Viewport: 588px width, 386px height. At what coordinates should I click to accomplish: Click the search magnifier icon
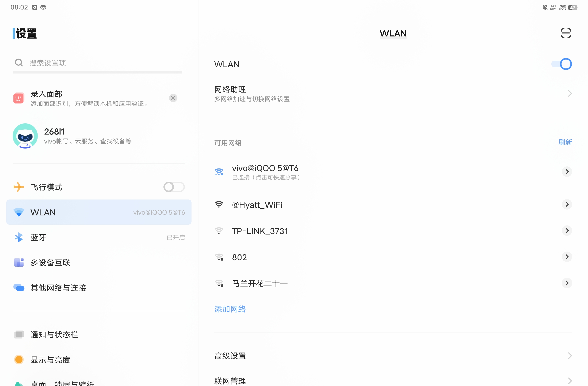click(19, 63)
